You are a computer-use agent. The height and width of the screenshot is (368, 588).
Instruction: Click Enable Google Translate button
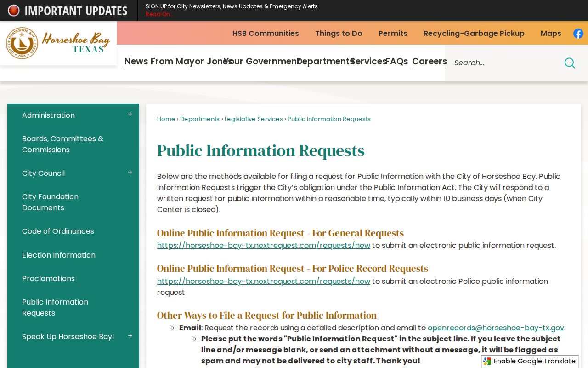click(530, 362)
